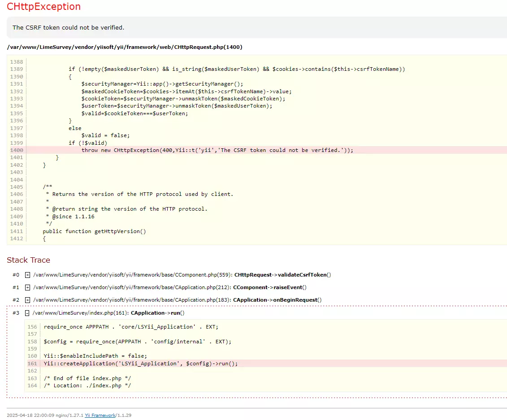Expand stack trace entry #0 plus icon

pyautogui.click(x=27, y=275)
